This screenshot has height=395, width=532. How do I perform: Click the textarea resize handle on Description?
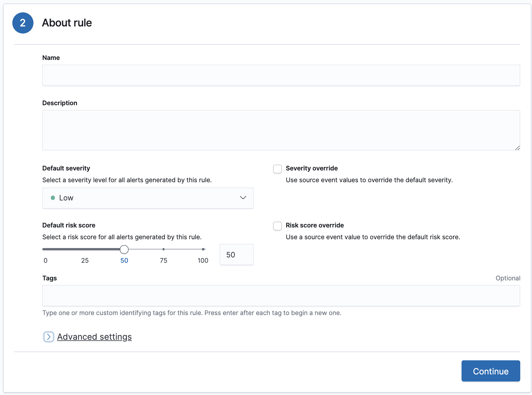[x=518, y=148]
